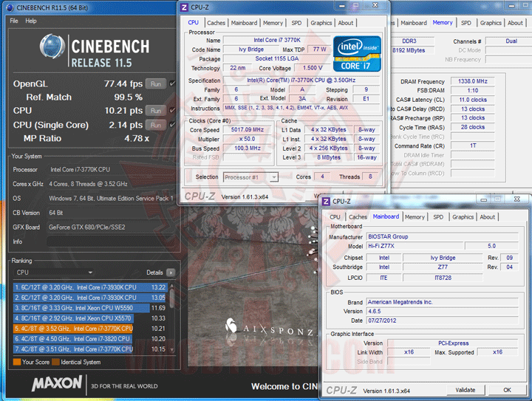This screenshot has width=532, height=401.
Task: Toggle the OpenGL test checkbox
Action: (x=172, y=83)
